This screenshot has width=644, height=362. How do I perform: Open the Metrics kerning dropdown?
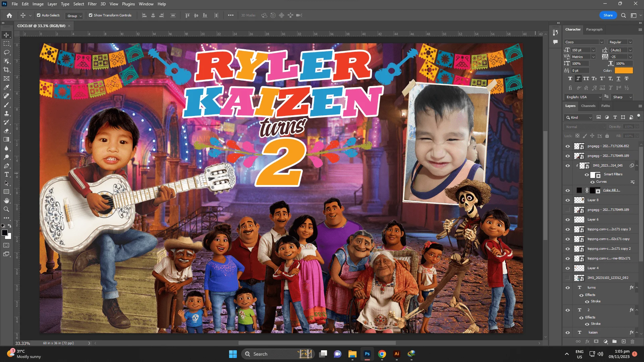tap(593, 57)
